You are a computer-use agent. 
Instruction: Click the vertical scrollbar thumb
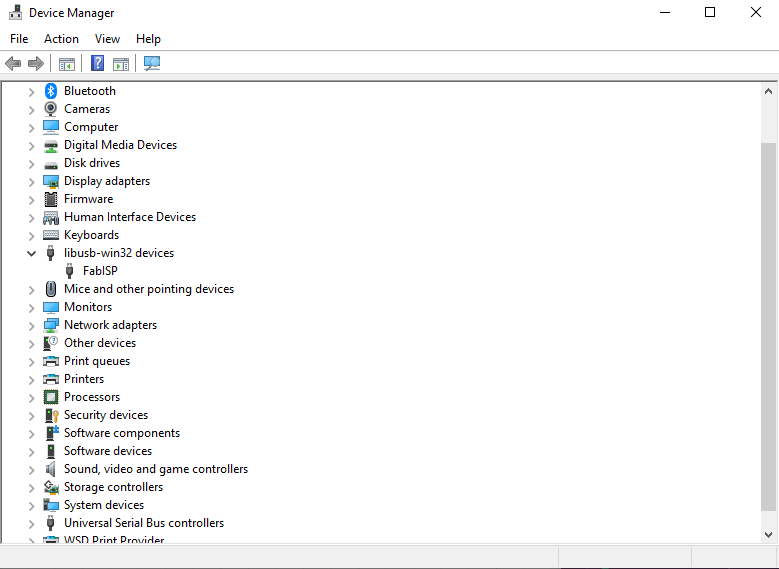tap(768, 325)
